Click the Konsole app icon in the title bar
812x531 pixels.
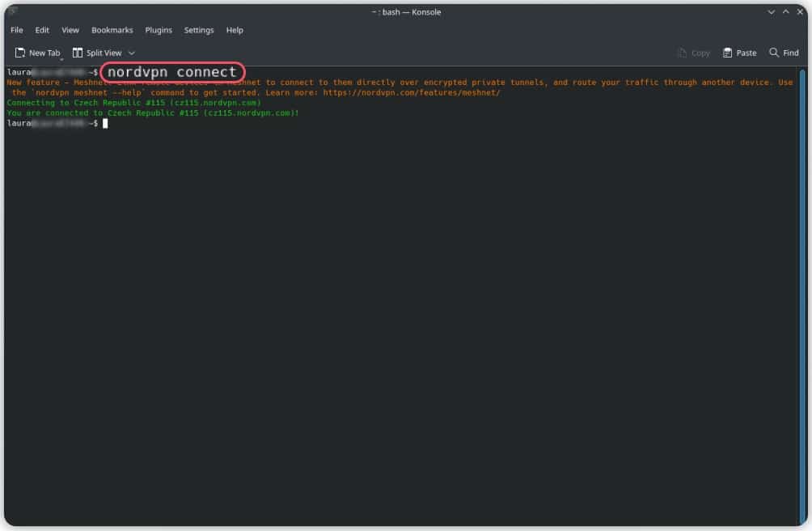(12, 11)
